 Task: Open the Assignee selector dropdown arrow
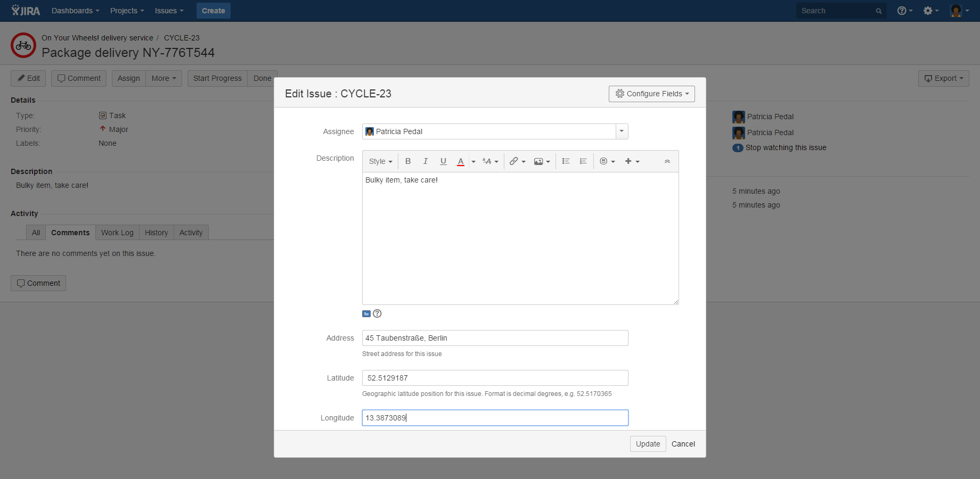pyautogui.click(x=621, y=131)
